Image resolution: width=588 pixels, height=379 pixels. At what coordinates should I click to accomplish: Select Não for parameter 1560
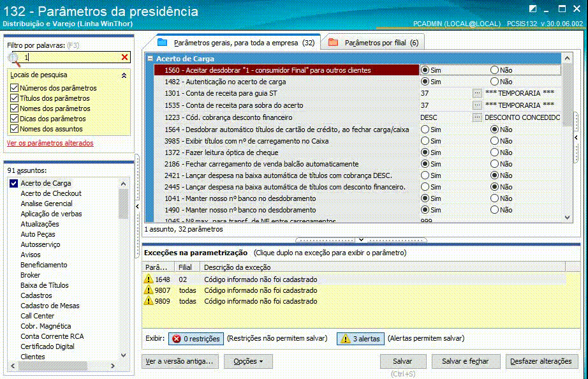point(495,70)
